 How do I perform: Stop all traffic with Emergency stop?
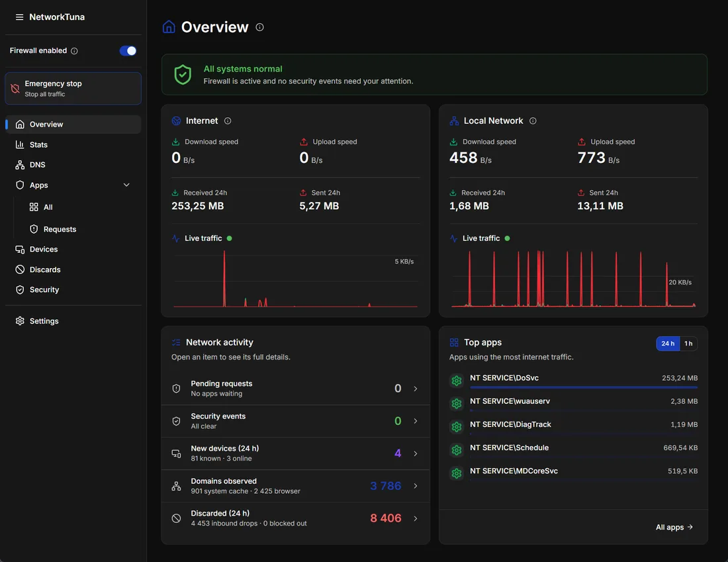pyautogui.click(x=73, y=88)
